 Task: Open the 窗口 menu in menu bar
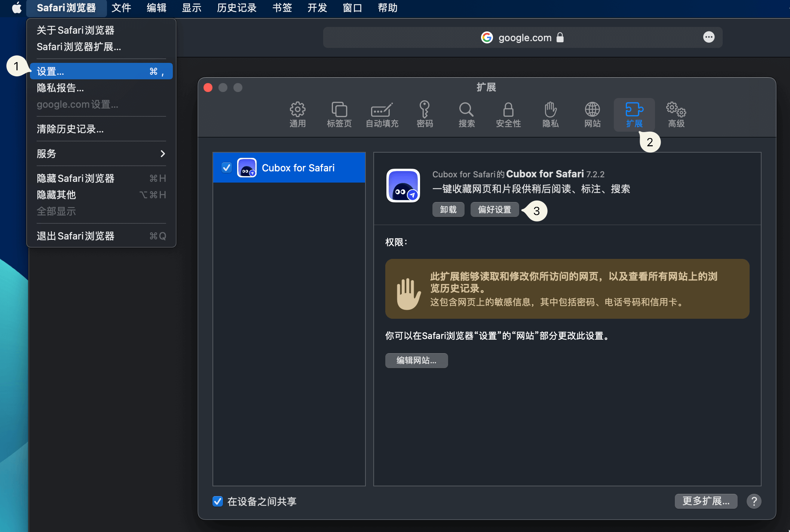(x=352, y=8)
